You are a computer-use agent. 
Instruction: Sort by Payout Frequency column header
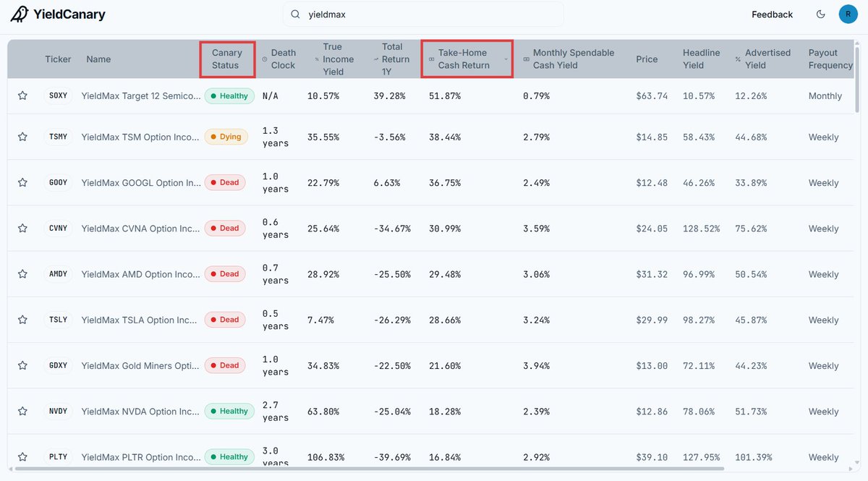point(830,59)
